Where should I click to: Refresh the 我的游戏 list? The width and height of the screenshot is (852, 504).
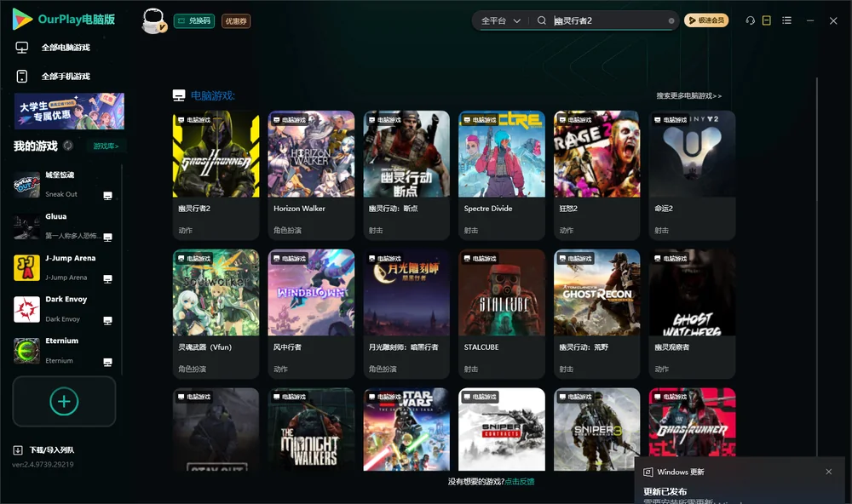click(68, 146)
